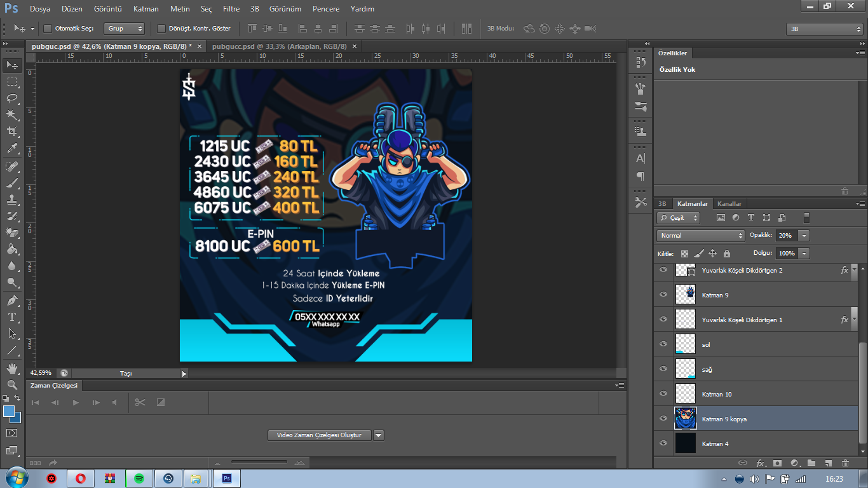Filter layers by pixel layer type

coord(721,217)
